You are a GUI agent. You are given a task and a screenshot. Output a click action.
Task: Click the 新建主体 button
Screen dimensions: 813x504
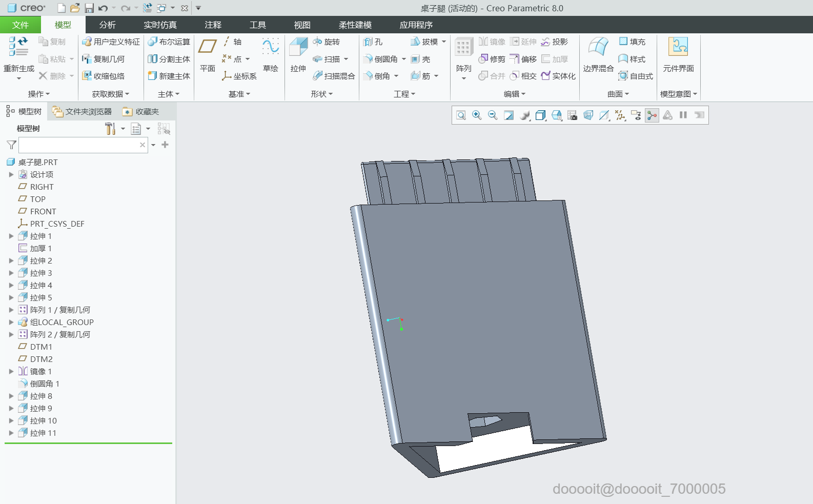tap(169, 76)
